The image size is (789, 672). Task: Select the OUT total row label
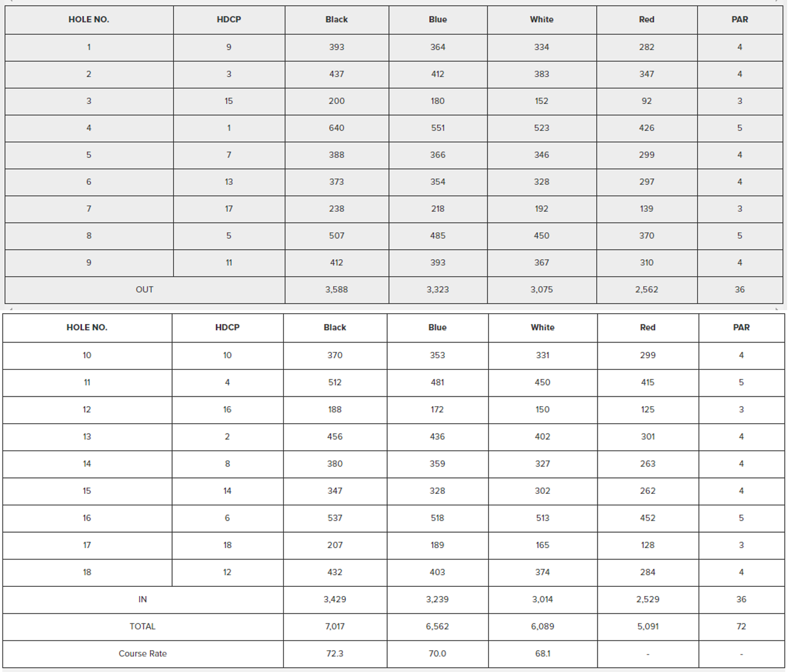[x=145, y=289]
